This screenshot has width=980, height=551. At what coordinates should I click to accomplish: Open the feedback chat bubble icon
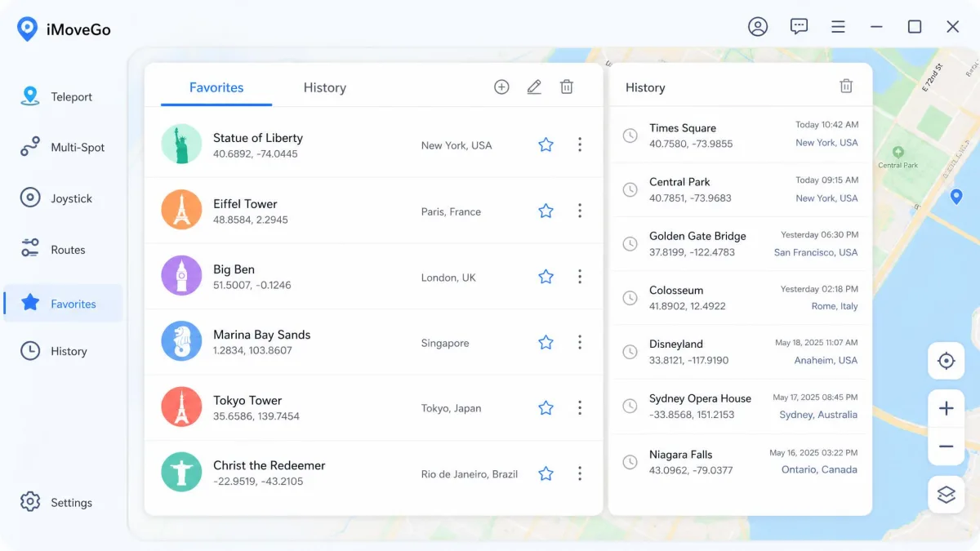coord(799,27)
